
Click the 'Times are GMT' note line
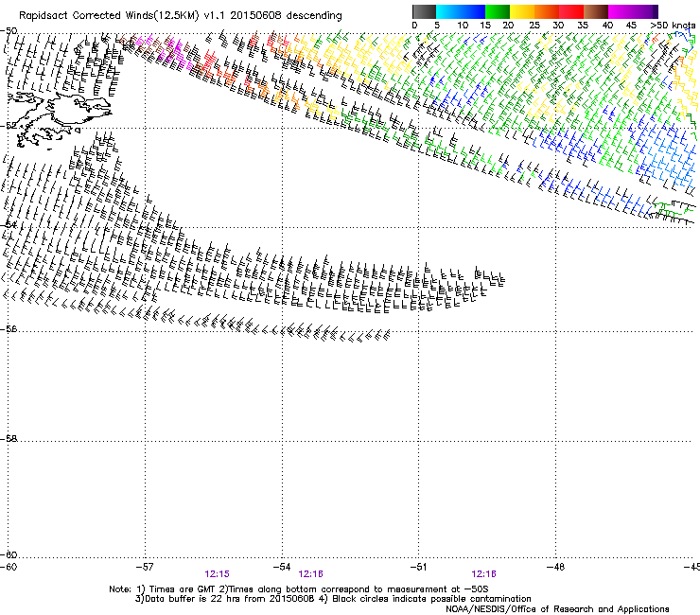tap(299, 589)
